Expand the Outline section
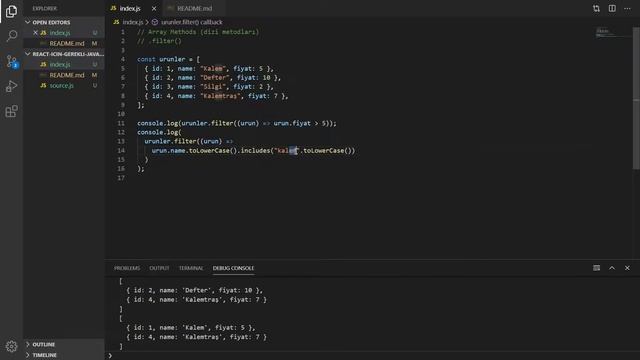Viewport: 640px width, 360px height. pos(64,344)
